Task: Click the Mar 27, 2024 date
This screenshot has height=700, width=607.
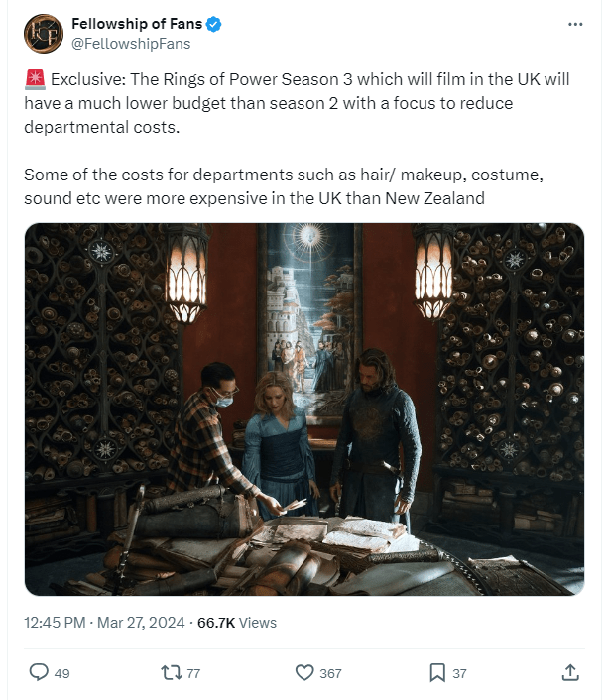Action: tap(141, 622)
